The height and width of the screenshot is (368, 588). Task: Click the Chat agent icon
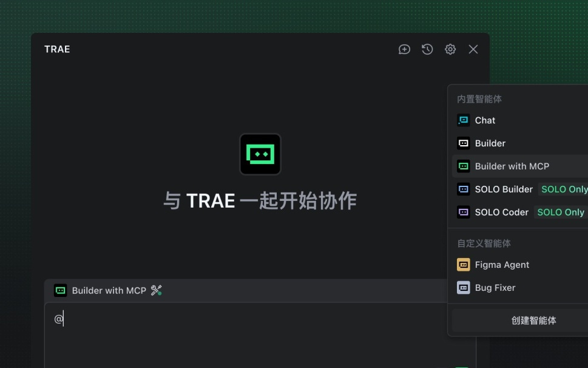click(x=463, y=120)
